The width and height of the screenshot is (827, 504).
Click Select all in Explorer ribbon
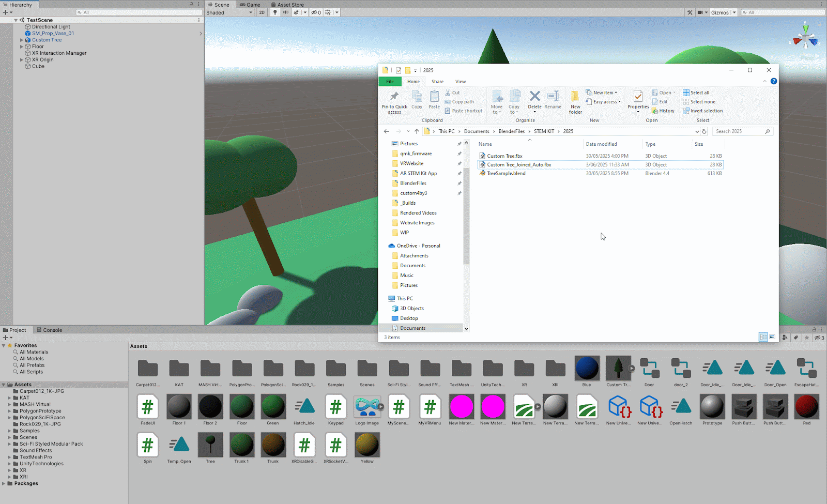click(696, 93)
